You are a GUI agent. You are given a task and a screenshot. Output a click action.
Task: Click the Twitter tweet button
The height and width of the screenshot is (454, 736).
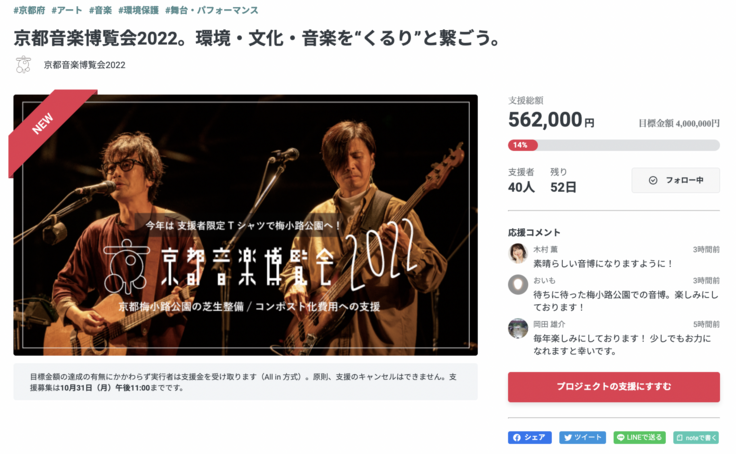coord(583,438)
